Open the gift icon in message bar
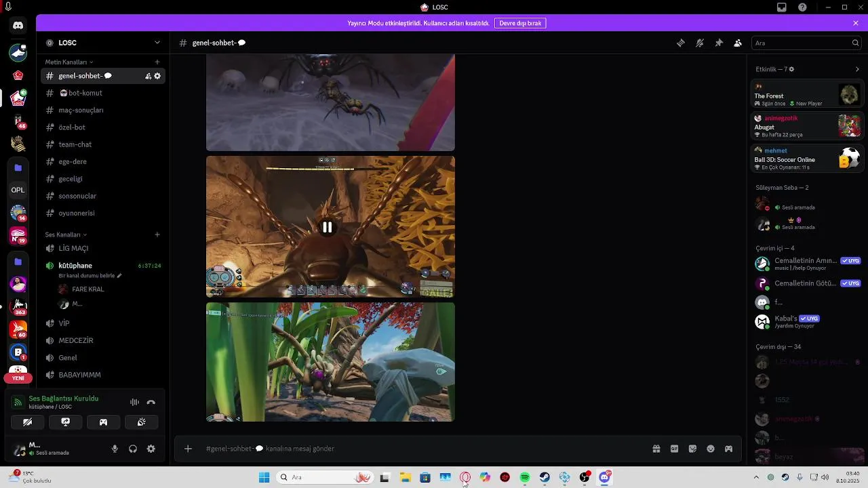This screenshot has width=868, height=488. (x=656, y=449)
